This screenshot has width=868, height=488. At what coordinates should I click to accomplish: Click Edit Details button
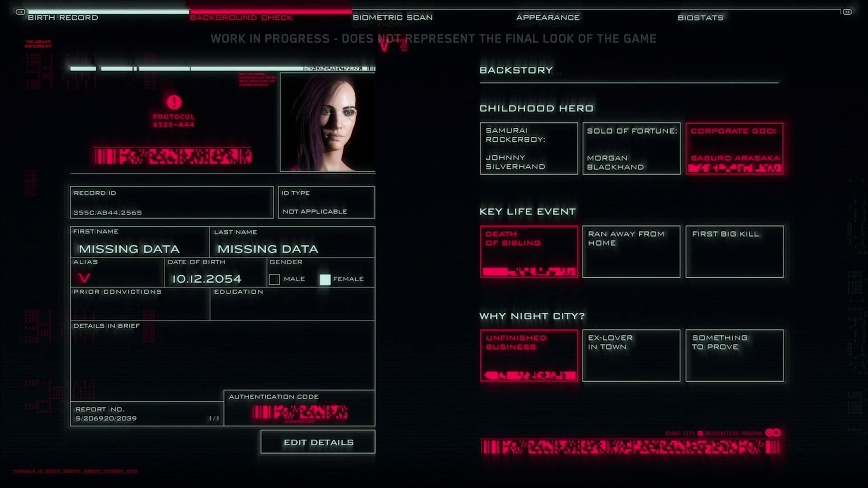click(318, 442)
